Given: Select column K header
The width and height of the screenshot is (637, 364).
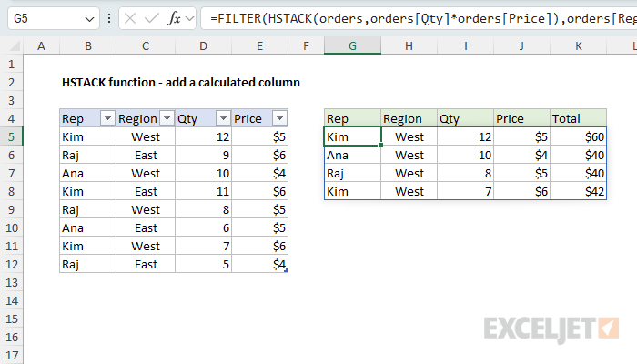Looking at the screenshot, I should (x=578, y=45).
